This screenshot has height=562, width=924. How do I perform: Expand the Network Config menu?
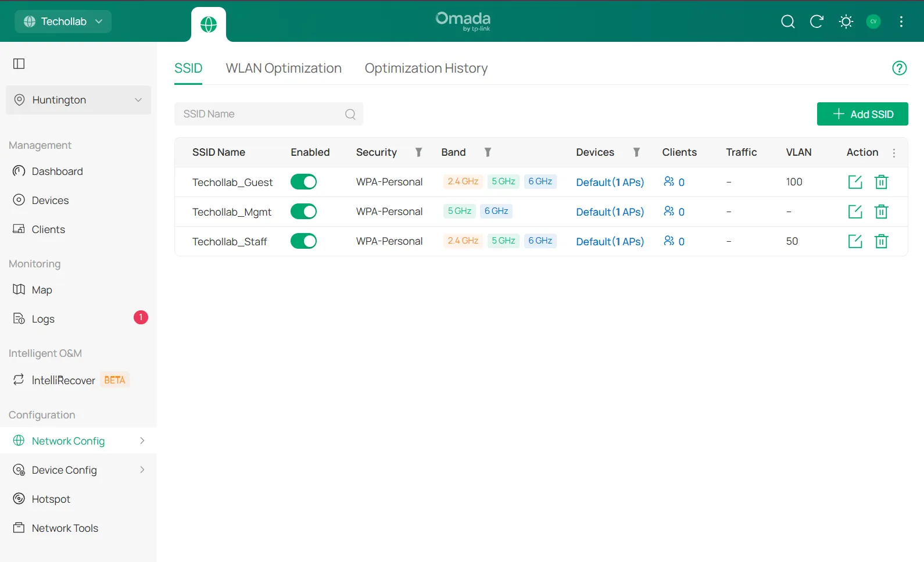78,441
